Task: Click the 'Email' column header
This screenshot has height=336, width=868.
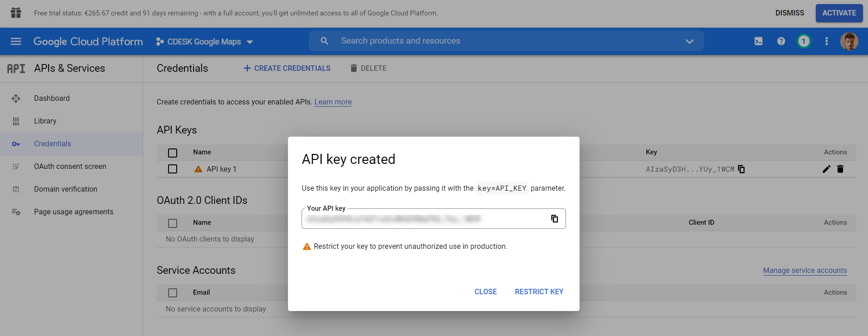Action: (201, 292)
